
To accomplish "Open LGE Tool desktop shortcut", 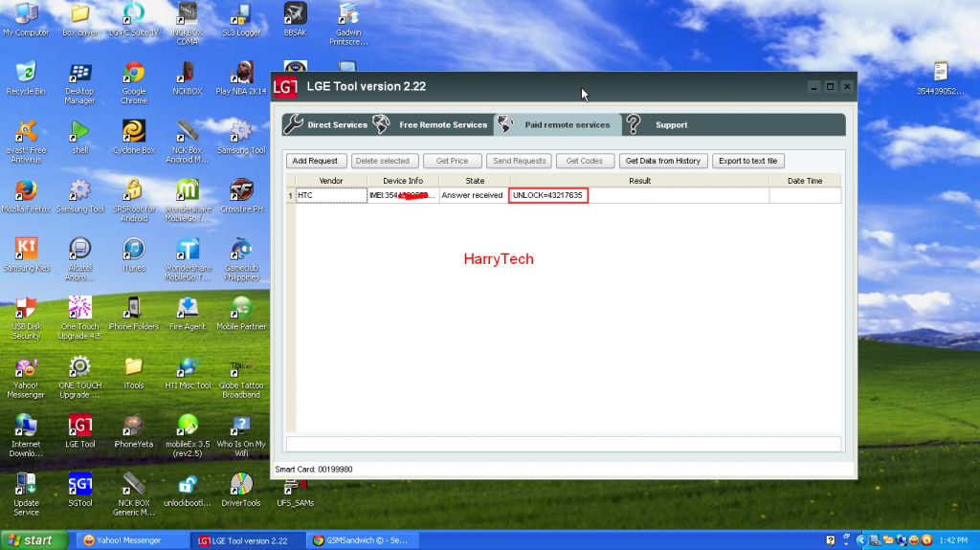I will (x=80, y=431).
